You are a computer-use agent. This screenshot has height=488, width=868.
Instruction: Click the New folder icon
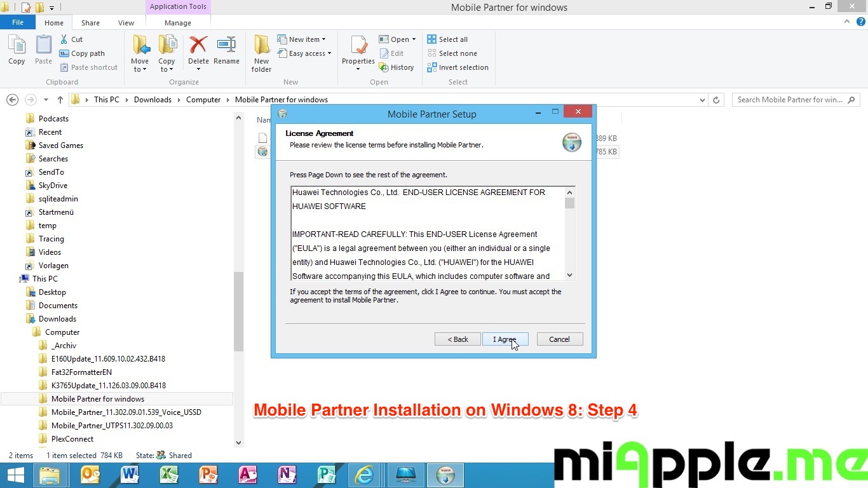tap(261, 46)
